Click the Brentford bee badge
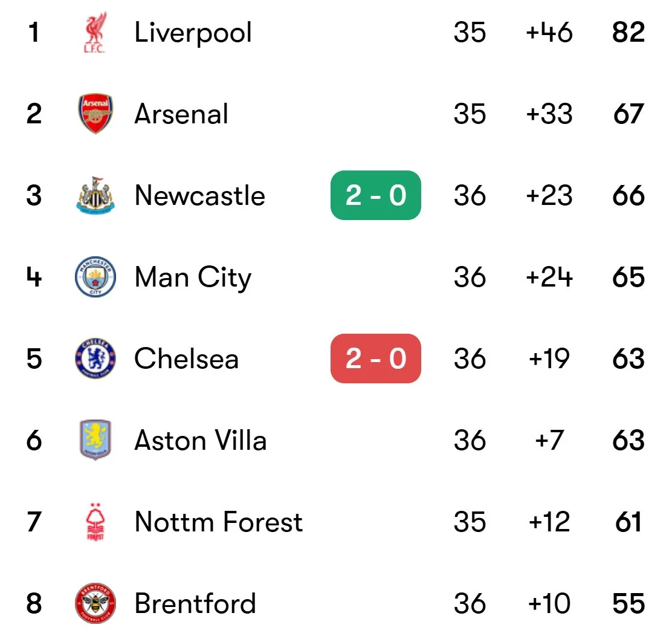The width and height of the screenshot is (672, 636). [x=95, y=603]
